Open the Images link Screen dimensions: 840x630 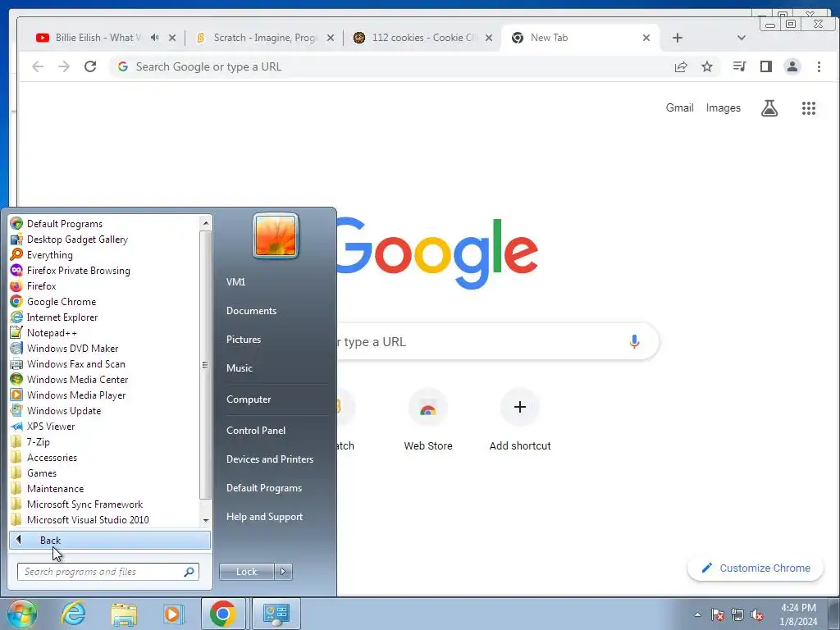click(723, 107)
